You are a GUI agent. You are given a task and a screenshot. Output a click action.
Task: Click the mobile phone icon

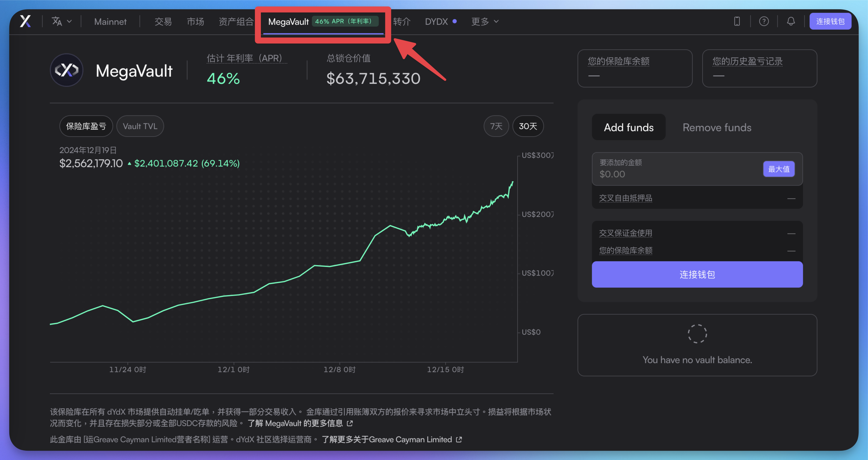pos(737,21)
